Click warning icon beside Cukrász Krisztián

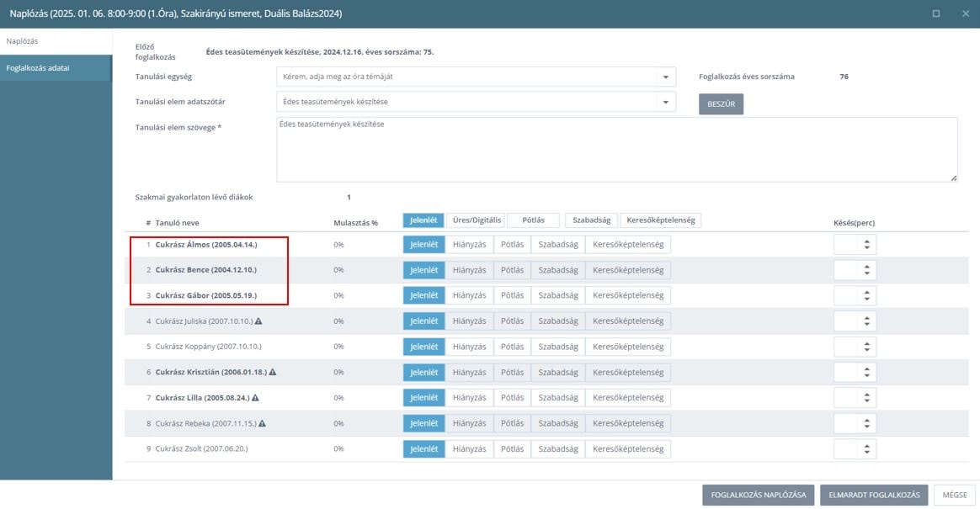[x=273, y=372]
